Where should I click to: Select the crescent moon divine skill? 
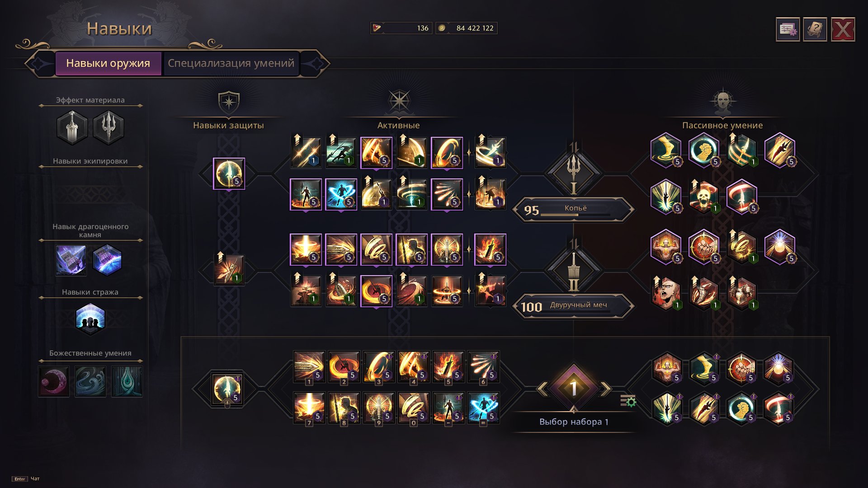click(54, 382)
